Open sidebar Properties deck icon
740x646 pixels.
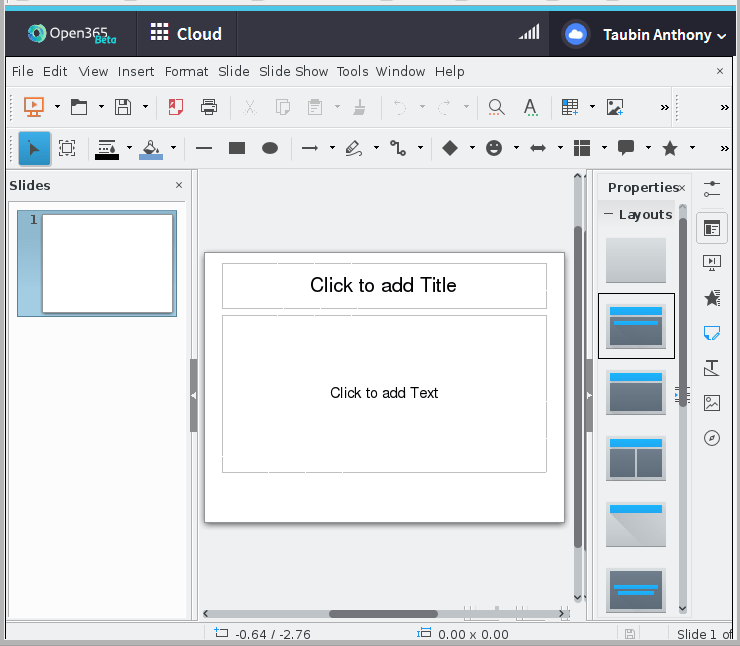point(712,229)
